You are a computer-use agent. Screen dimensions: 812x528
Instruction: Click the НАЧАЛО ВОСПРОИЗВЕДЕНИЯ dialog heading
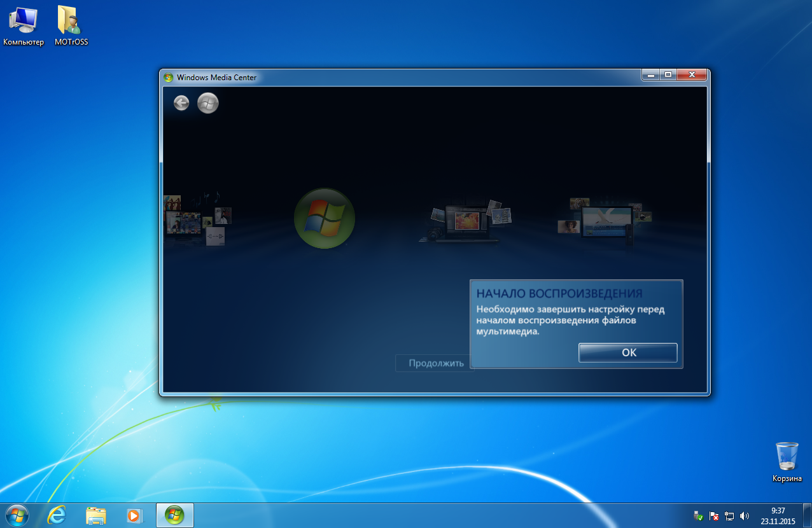pos(559,293)
